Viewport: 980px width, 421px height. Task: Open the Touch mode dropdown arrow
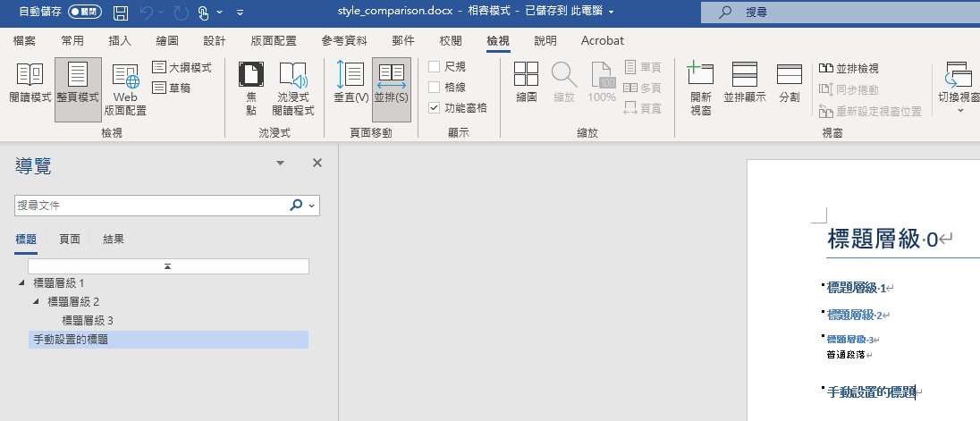tap(219, 13)
